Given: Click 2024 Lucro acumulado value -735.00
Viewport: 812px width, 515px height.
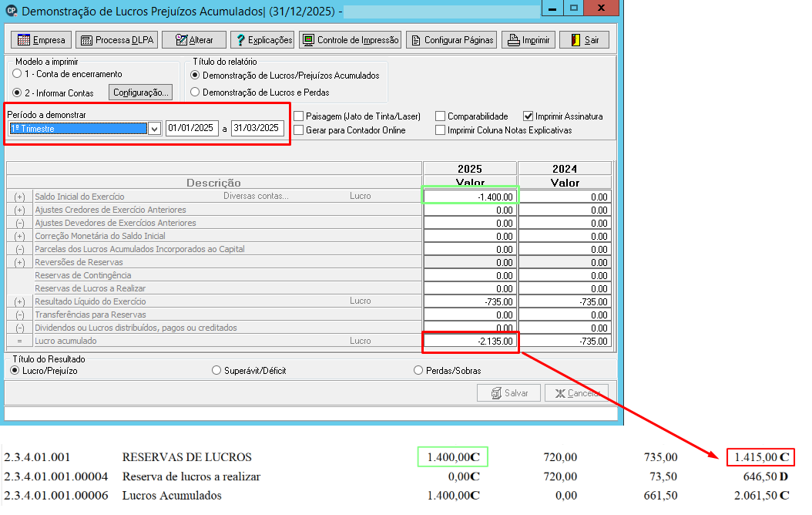Looking at the screenshot, I should (565, 342).
